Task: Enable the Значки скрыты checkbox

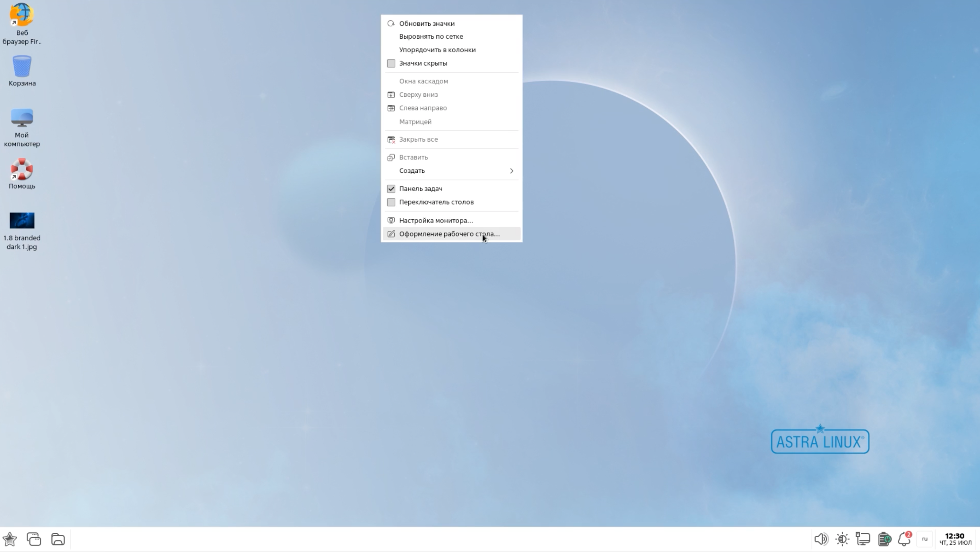Action: (x=391, y=63)
